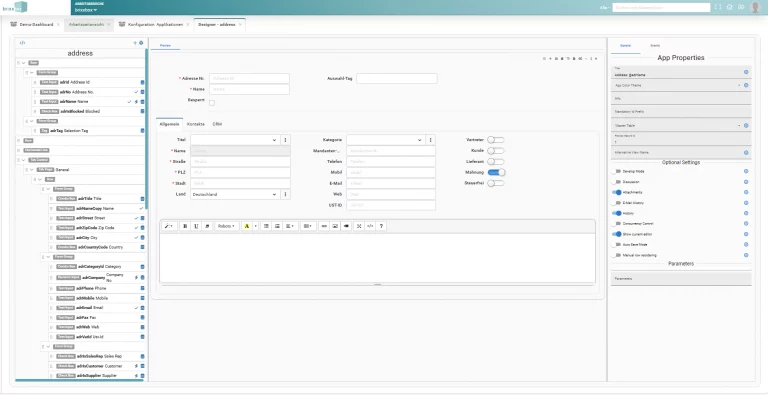Click the bold button in the editor toolbar
The width and height of the screenshot is (768, 395).
coord(185,226)
